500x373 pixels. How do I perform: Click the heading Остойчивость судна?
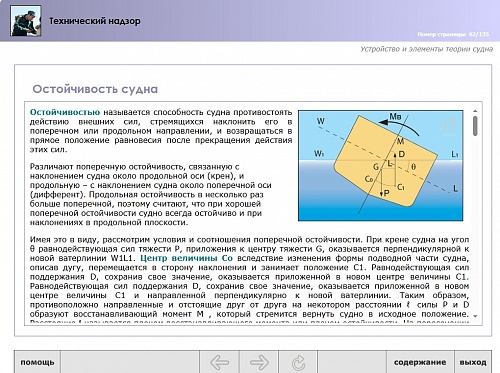click(95, 89)
